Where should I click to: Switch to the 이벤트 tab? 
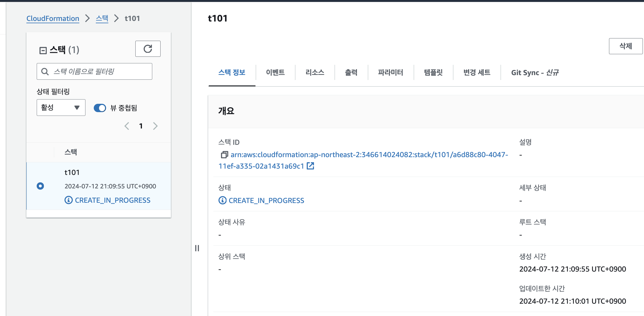point(275,73)
